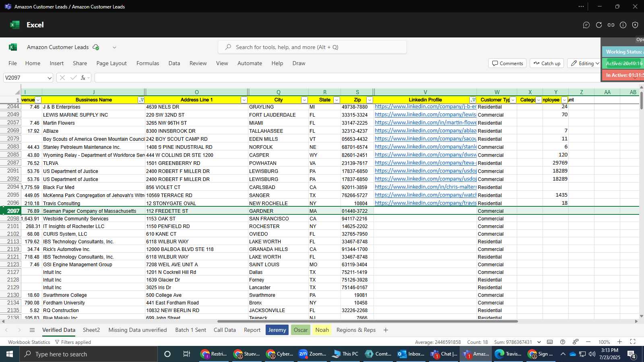This screenshot has height=362, width=644.
Task: Open the State column filter dropdown
Action: pos(337,100)
